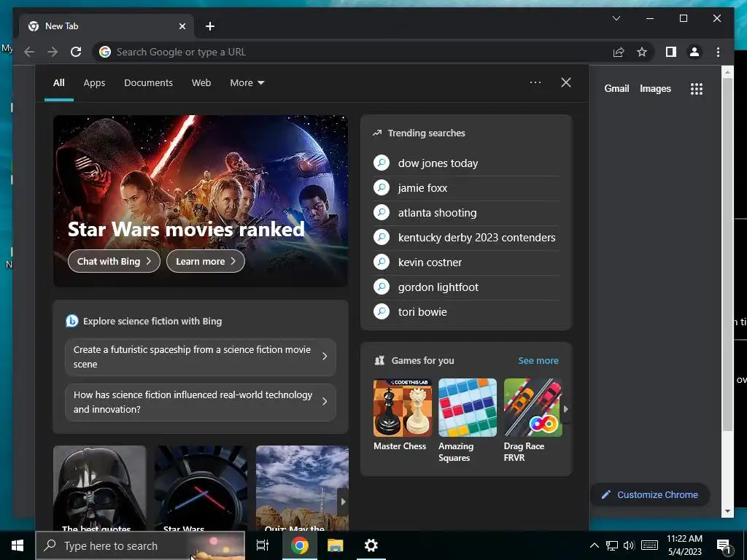Click the Windows Start button
This screenshot has height=560, width=747.
[18, 545]
